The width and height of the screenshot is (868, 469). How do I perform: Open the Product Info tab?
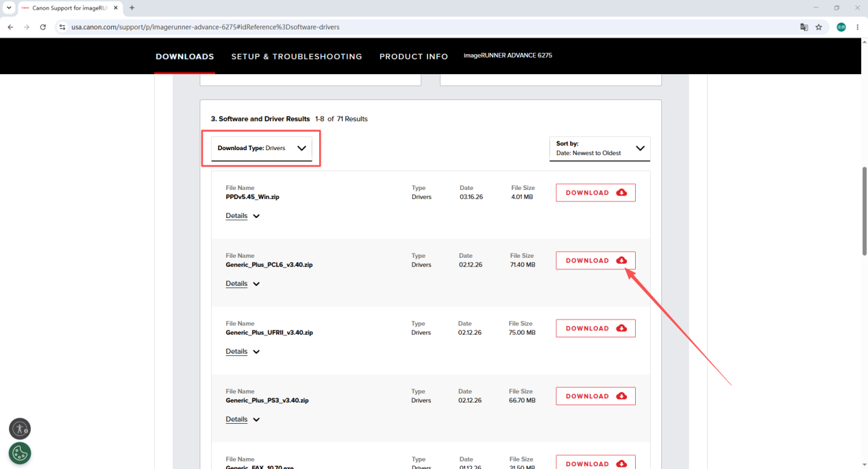(414, 56)
